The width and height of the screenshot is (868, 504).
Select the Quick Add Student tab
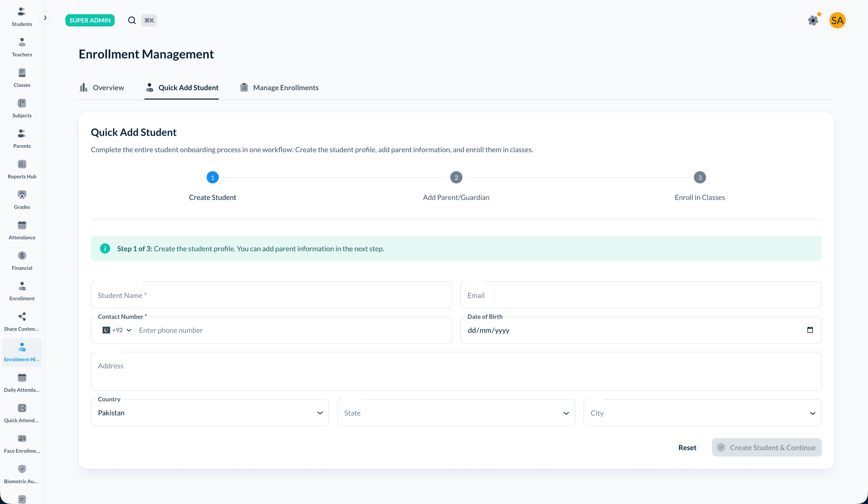(x=181, y=88)
